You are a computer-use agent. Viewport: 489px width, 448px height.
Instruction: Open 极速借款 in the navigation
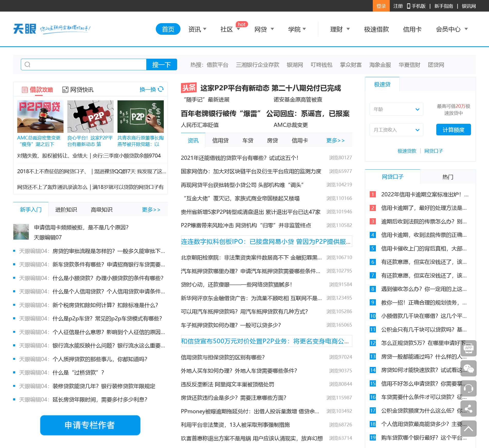[376, 29]
